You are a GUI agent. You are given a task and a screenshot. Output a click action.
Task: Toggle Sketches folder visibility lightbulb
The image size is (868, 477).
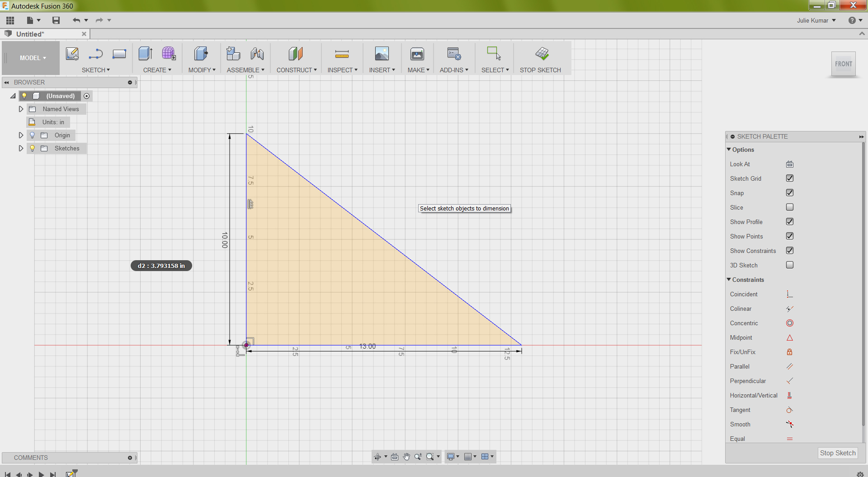coord(32,148)
